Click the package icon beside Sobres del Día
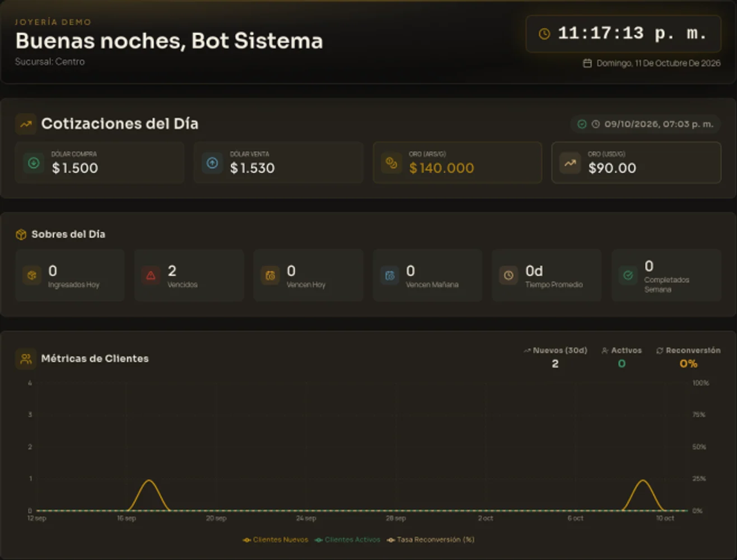Viewport: 737px width, 560px height. click(21, 235)
